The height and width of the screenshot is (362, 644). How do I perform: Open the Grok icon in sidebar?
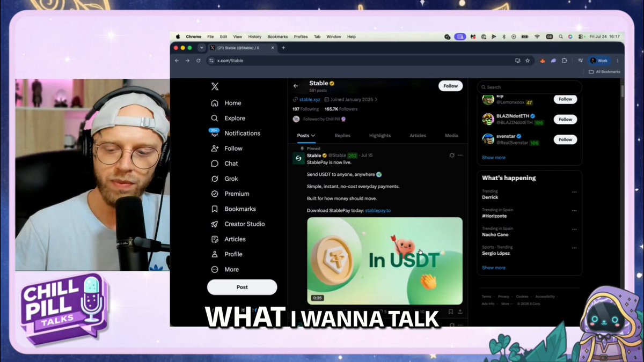point(215,179)
